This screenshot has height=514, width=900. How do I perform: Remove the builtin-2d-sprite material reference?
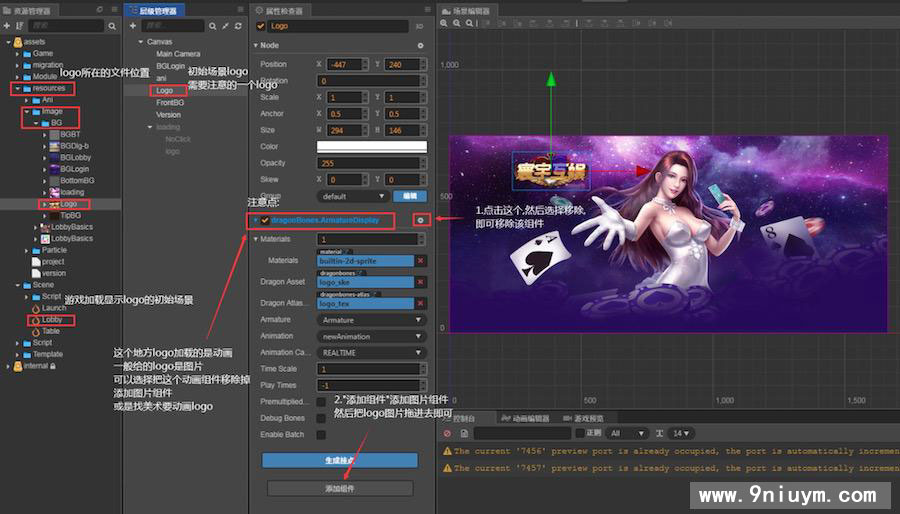420,260
